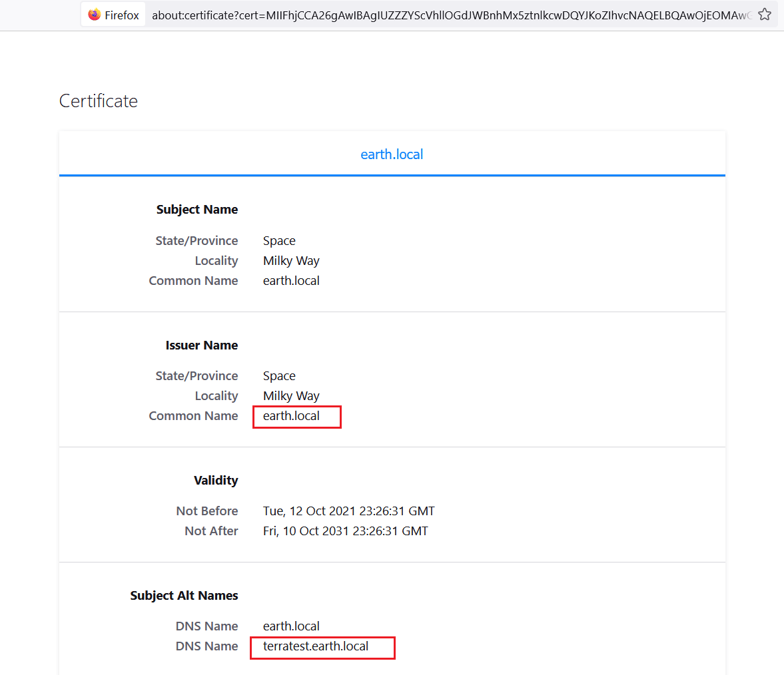Click the Not After date value

click(345, 531)
